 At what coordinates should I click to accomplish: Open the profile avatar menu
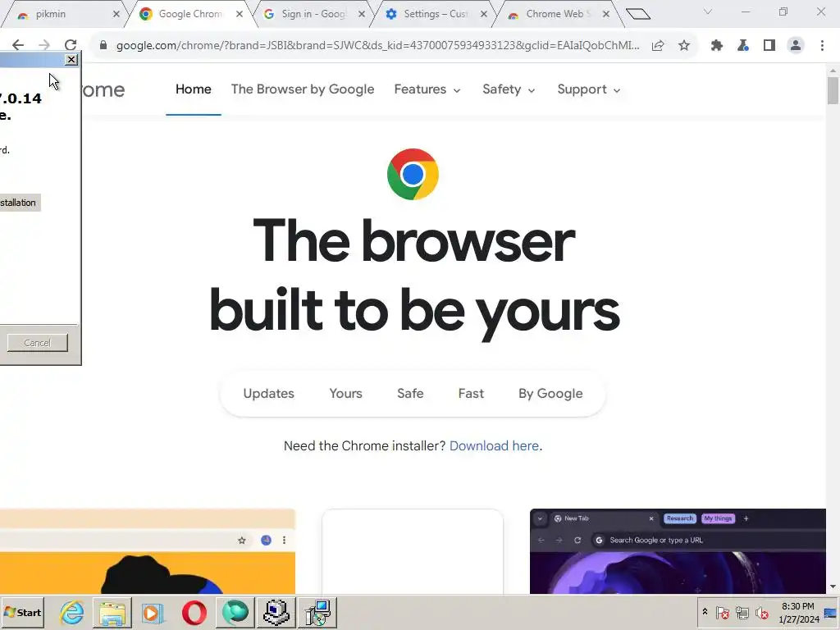796,46
